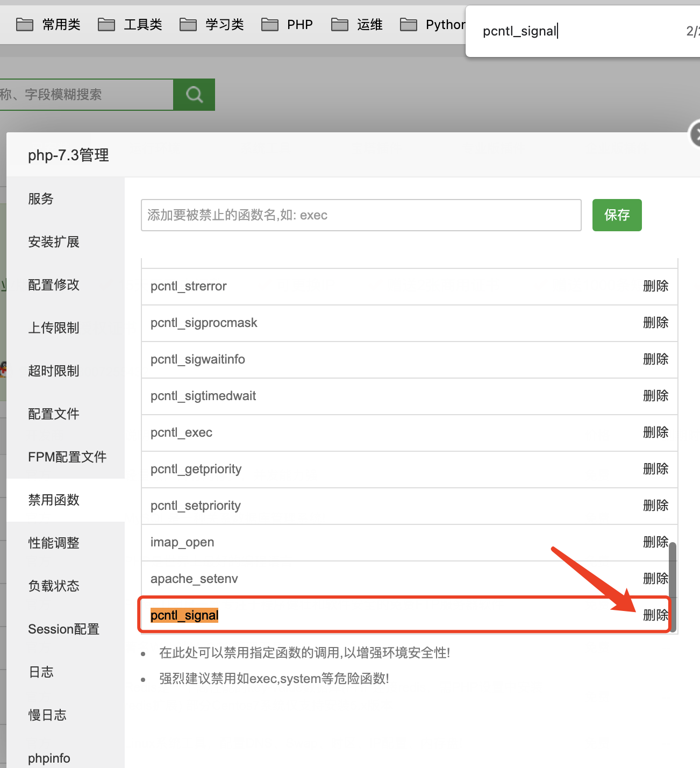Delete the pcntl_strerror disabled function
This screenshot has height=768, width=700.
point(656,286)
